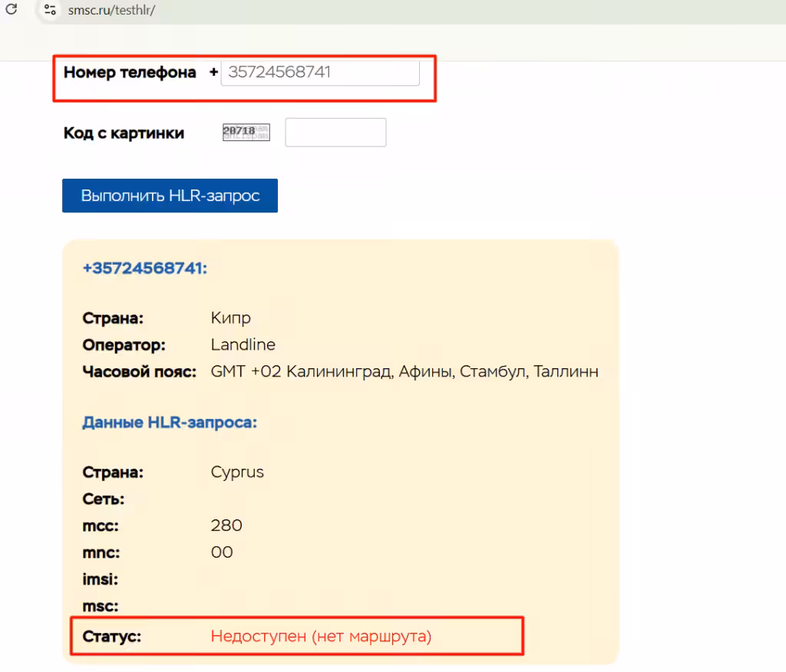
Task: Select the country value Cyprus
Action: tap(237, 472)
